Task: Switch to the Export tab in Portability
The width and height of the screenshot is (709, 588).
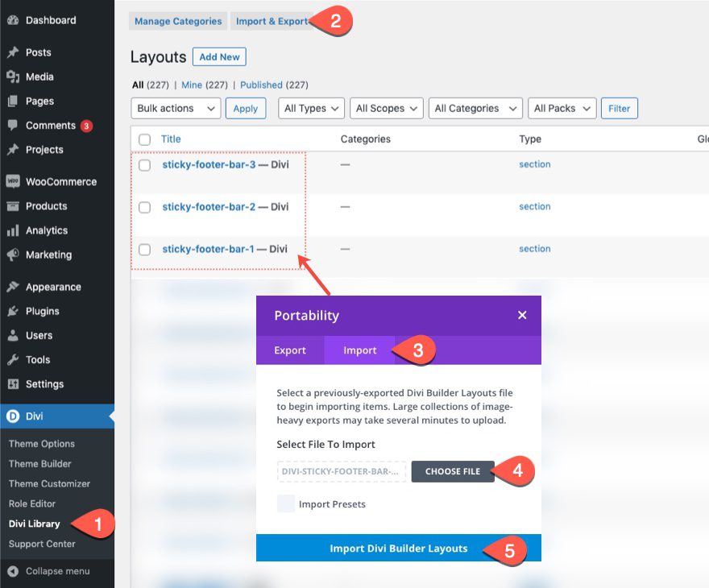Action: click(290, 350)
